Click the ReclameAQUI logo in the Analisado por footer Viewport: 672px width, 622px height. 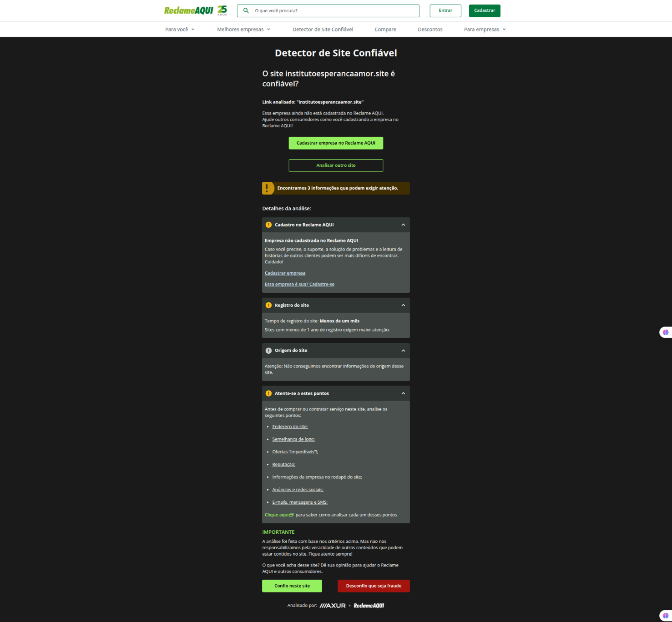369,606
